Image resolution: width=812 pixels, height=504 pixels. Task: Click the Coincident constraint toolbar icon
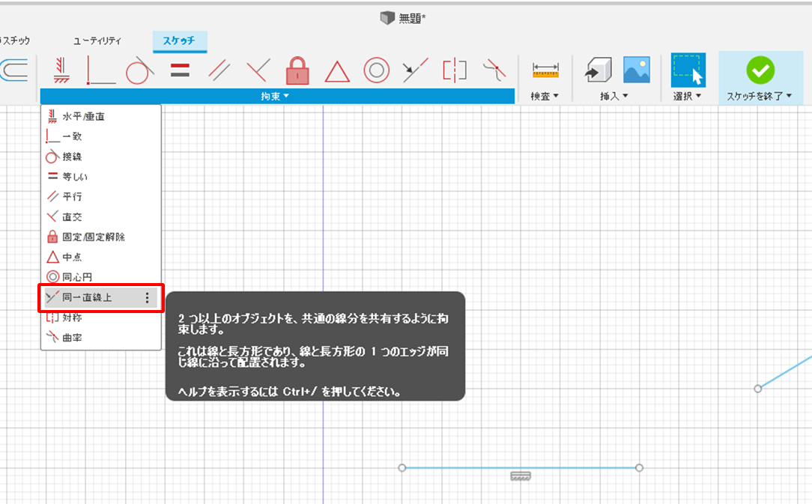(101, 70)
